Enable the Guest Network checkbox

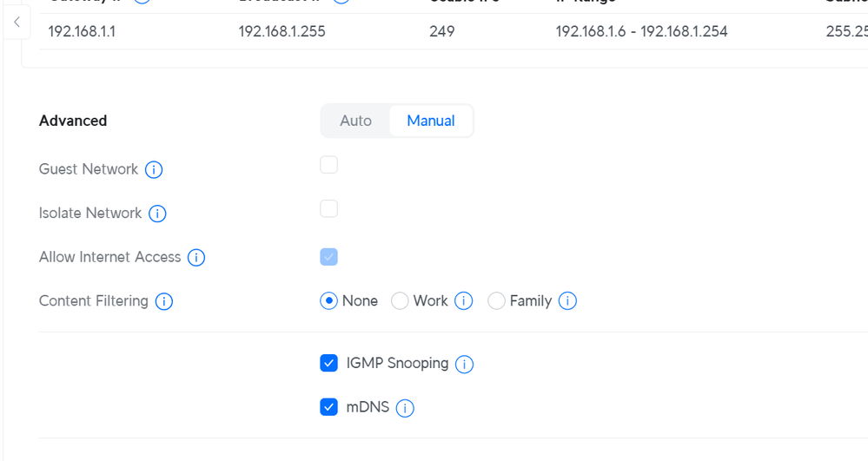(328, 165)
